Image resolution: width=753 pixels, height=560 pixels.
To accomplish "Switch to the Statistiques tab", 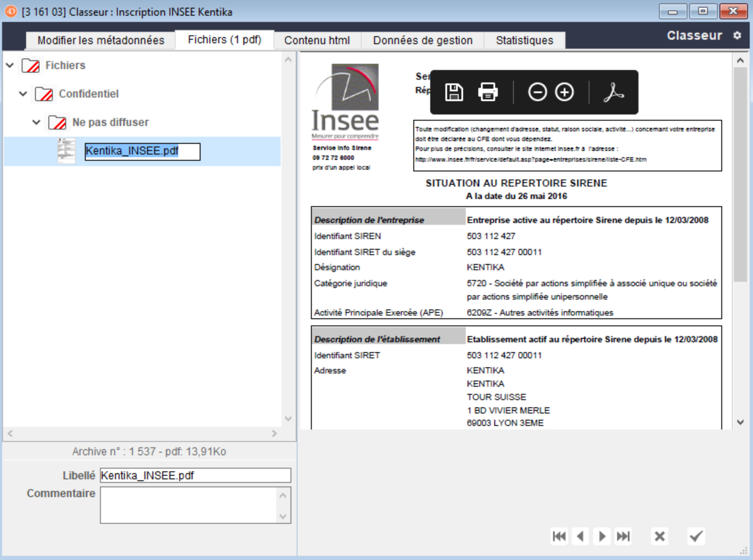I will 525,40.
